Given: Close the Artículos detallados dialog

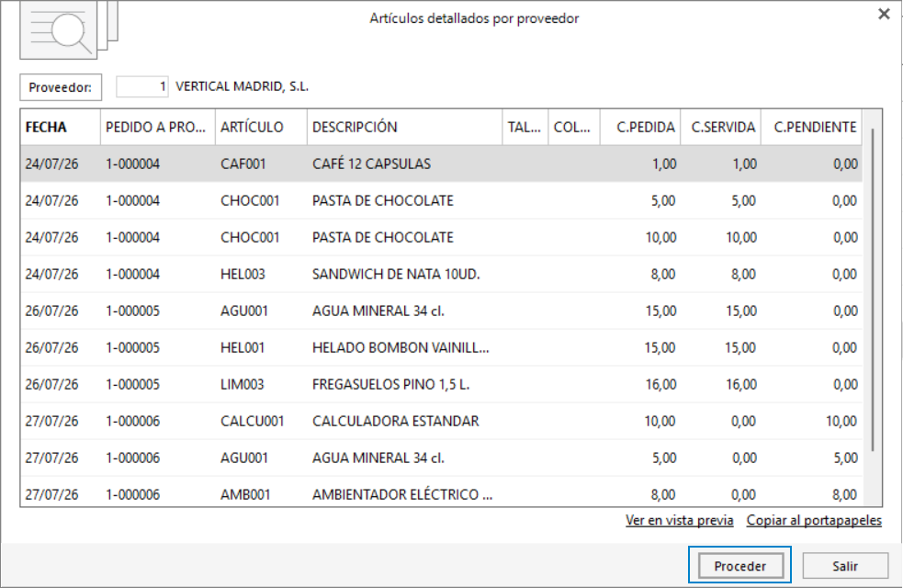Looking at the screenshot, I should (884, 14).
